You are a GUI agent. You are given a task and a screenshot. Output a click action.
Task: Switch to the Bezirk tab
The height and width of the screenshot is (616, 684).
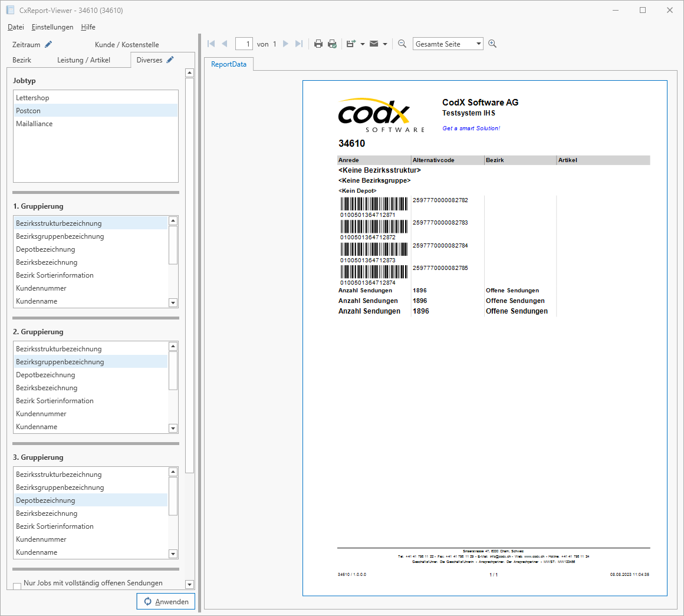(x=22, y=60)
